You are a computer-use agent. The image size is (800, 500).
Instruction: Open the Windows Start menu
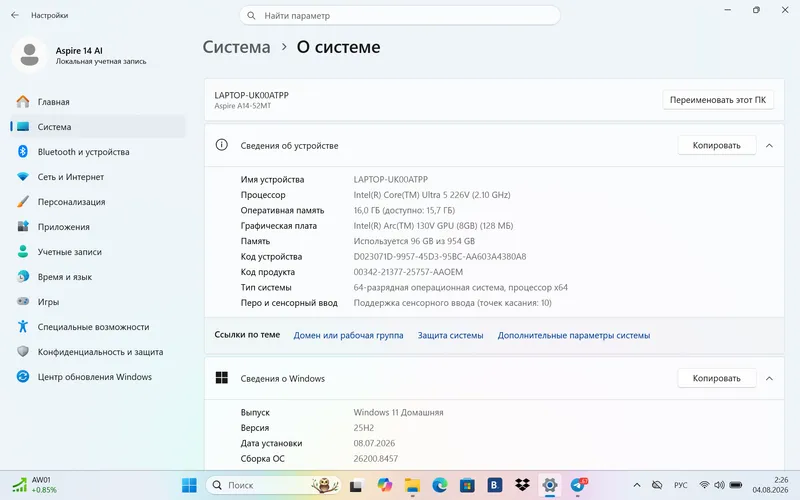coord(189,485)
